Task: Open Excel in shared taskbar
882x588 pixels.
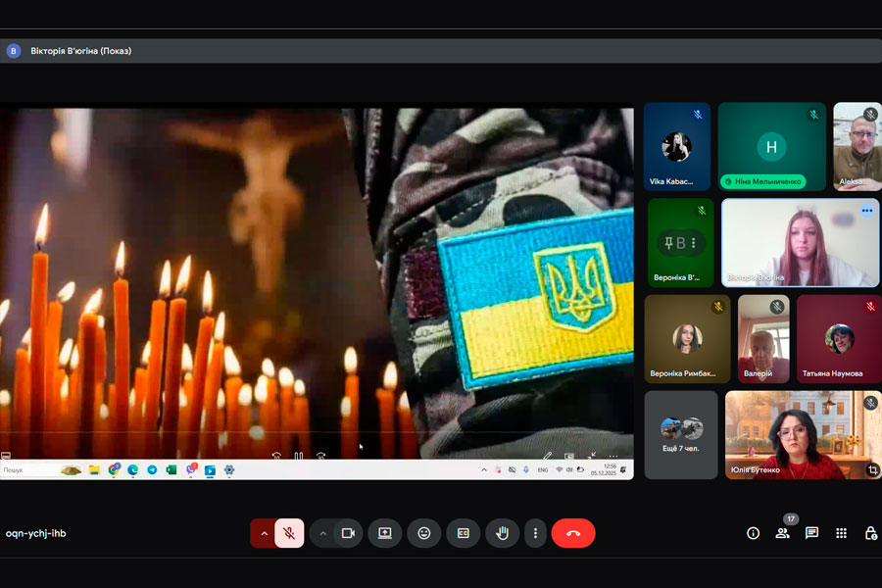Action: click(171, 469)
